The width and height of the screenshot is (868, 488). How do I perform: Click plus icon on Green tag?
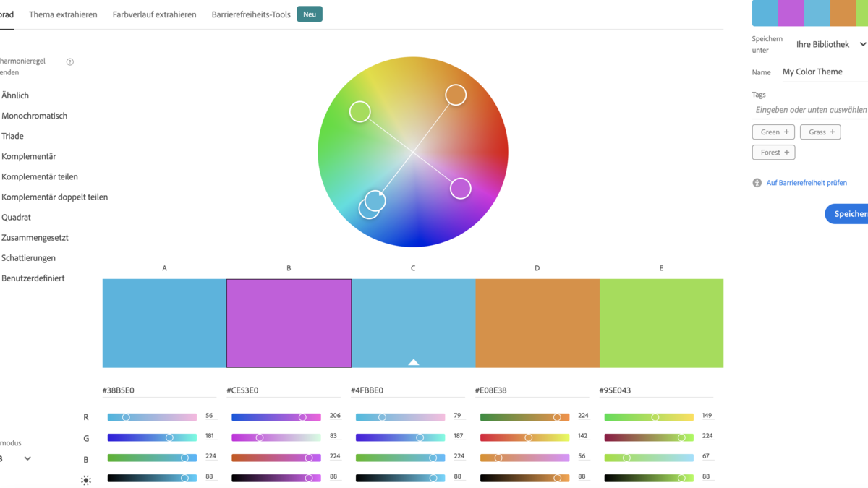(786, 132)
